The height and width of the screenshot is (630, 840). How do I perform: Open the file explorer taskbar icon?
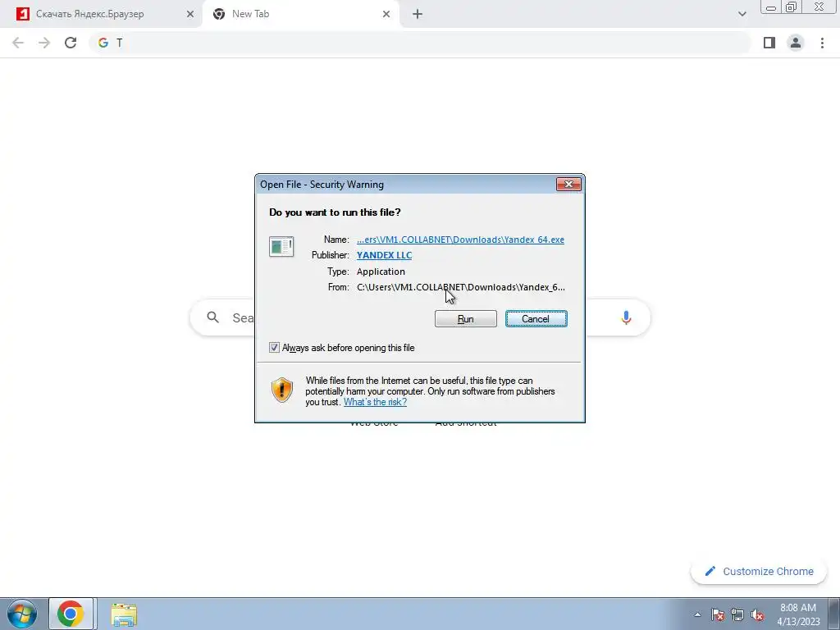point(124,614)
